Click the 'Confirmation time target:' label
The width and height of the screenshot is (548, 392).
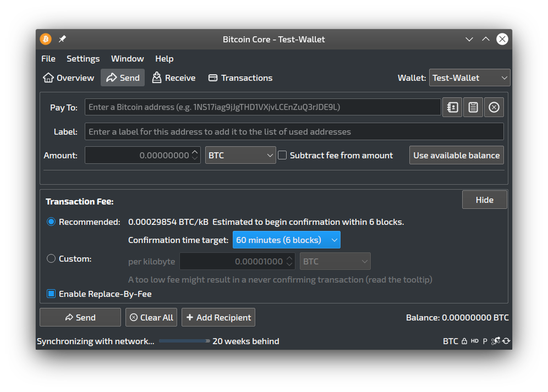178,240
